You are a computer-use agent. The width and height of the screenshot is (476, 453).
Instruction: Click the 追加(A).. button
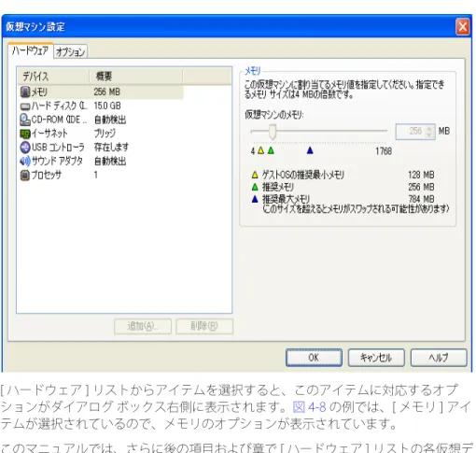pos(143,326)
